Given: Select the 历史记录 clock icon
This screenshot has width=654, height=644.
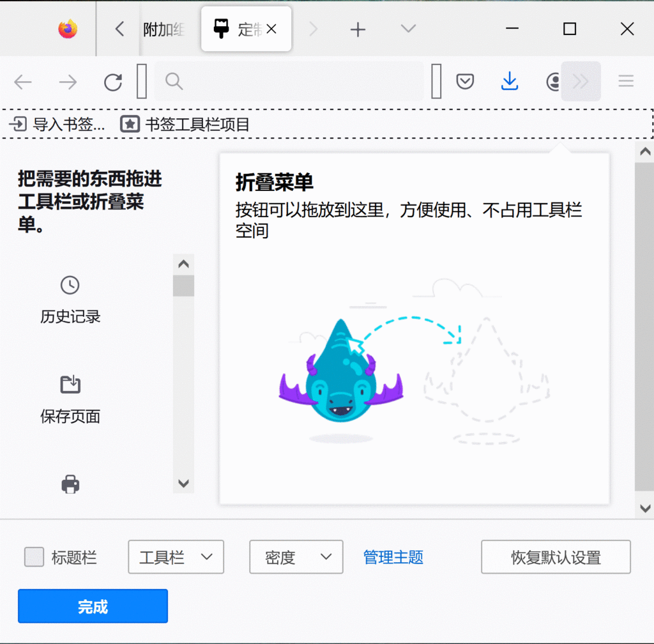Looking at the screenshot, I should click(70, 286).
